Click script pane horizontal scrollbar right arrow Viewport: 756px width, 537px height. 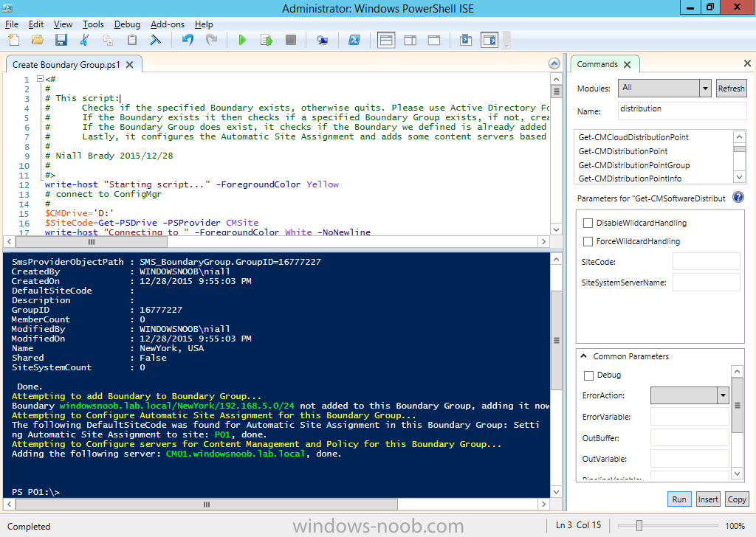pos(544,242)
